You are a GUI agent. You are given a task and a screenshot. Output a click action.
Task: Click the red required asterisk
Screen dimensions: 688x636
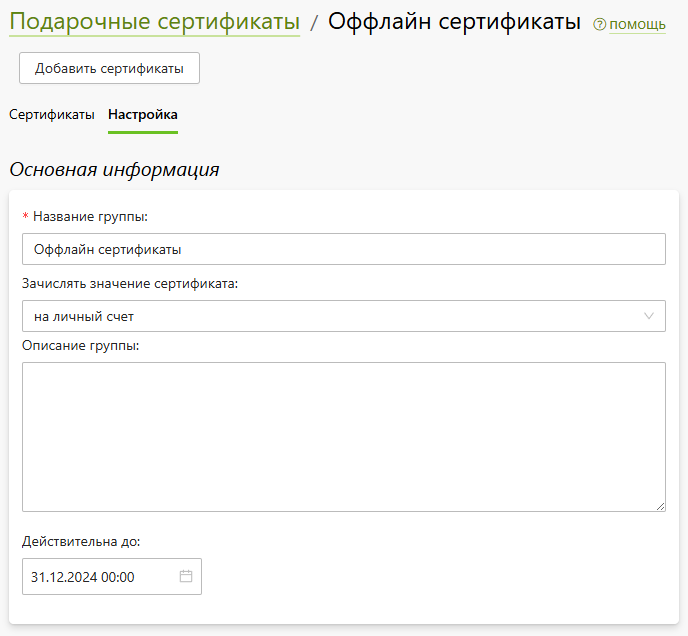tap(25, 216)
